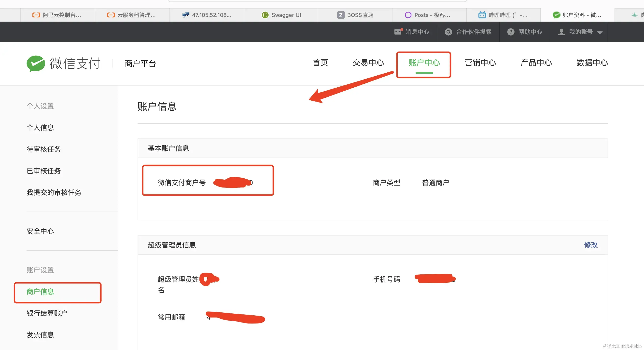Screen dimensions: 644x350
Task: Go to 营销中心 in the top navigation
Action: pyautogui.click(x=480, y=62)
